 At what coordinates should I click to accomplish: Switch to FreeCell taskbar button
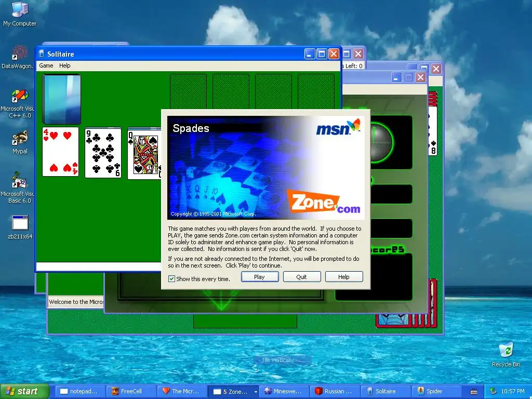[130, 391]
